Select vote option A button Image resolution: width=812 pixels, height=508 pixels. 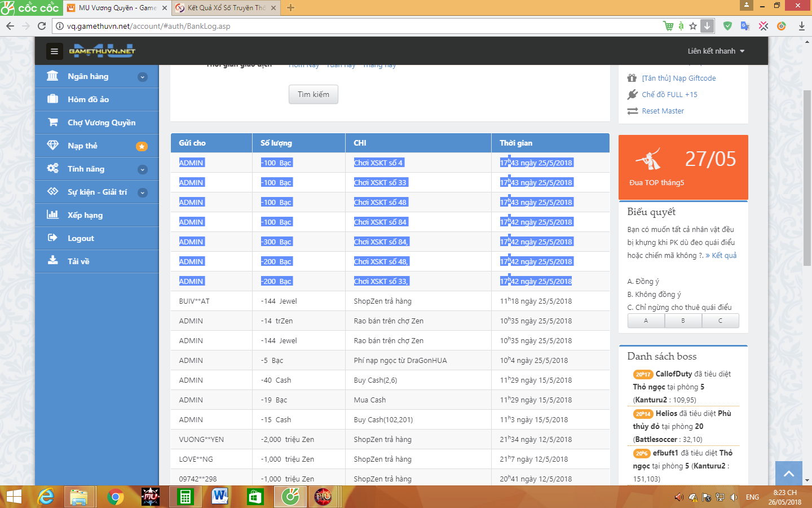pyautogui.click(x=646, y=321)
